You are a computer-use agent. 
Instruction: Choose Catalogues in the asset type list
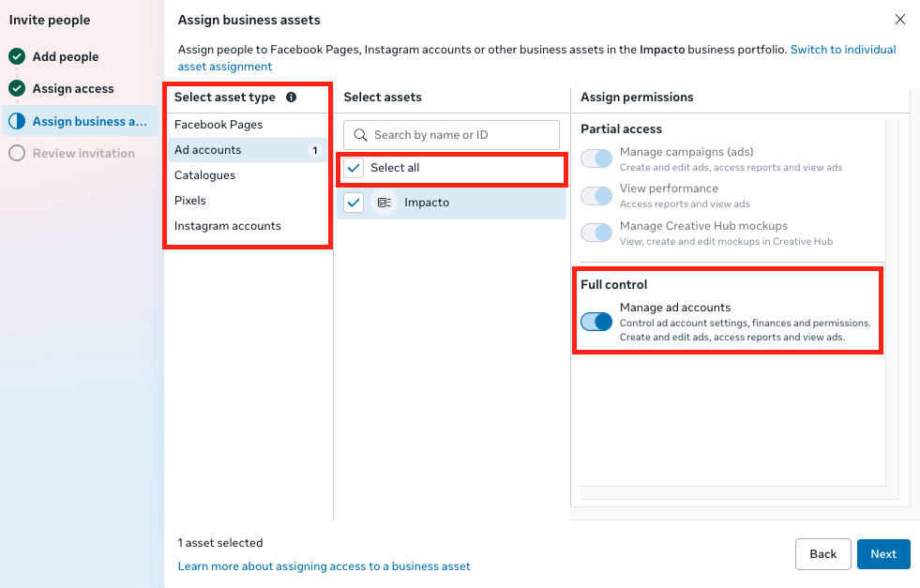[204, 175]
